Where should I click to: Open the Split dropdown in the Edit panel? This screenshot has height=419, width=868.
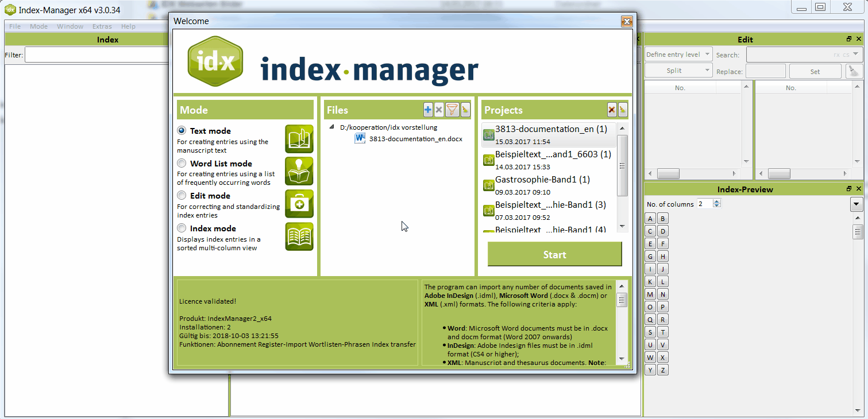coord(678,70)
